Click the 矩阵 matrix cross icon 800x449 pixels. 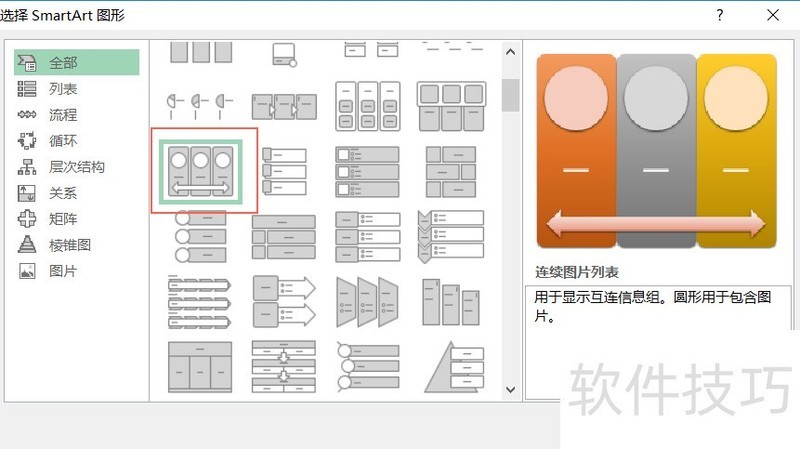click(27, 219)
